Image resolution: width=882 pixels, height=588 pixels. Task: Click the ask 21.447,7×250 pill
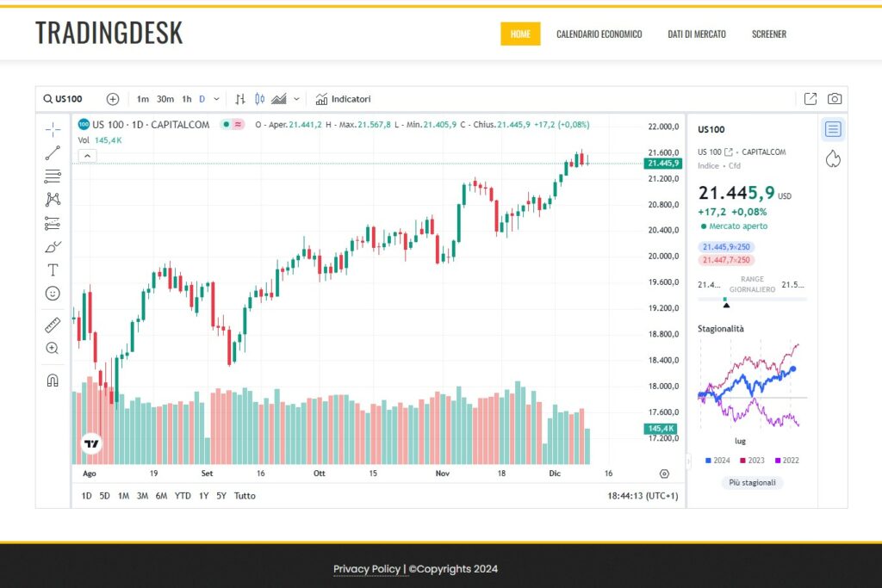(726, 260)
